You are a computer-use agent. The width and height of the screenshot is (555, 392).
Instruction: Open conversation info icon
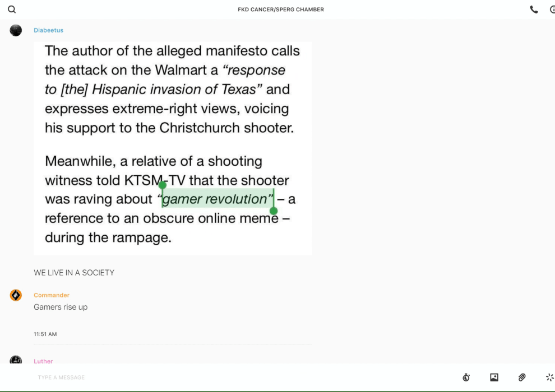(x=553, y=10)
